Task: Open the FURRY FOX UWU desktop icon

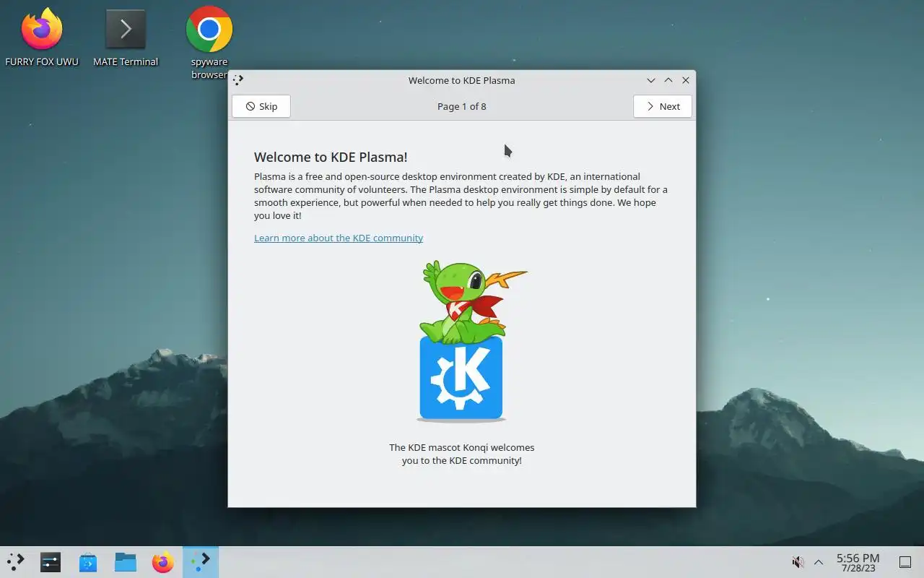Action: 42,38
